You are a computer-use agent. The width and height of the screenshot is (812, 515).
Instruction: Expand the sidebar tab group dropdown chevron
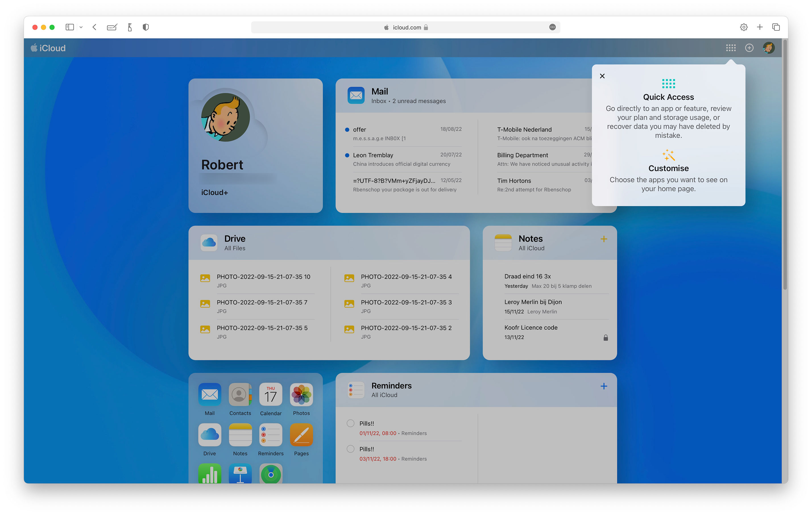pos(81,27)
